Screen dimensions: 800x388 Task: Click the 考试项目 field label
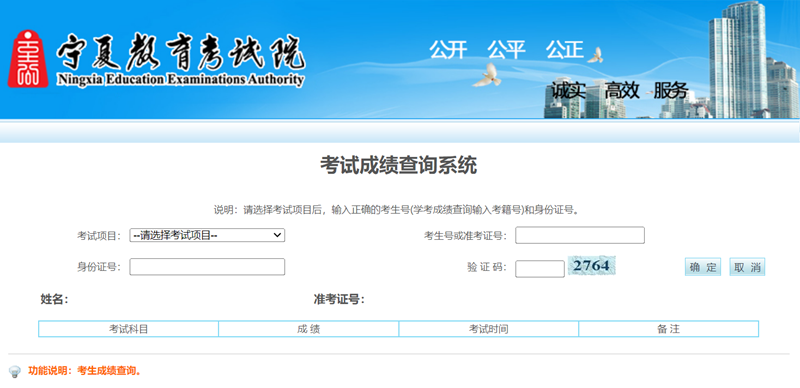point(99,235)
